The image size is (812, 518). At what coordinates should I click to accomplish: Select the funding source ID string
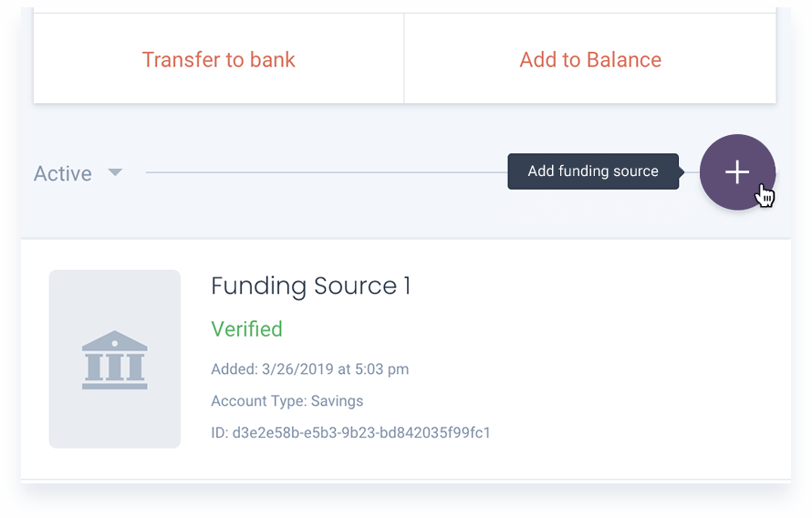pyautogui.click(x=361, y=432)
